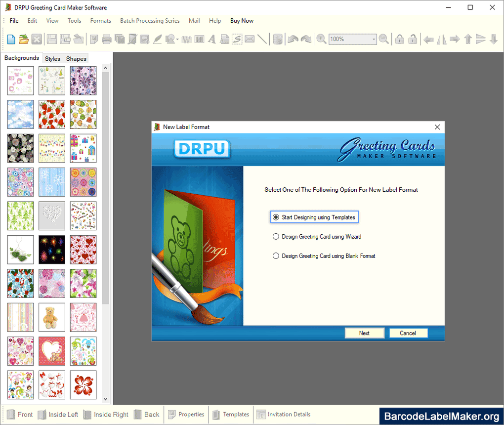Viewport: 504px width, 425px height.
Task: Click the move down arrow icon
Action: [x=494, y=39]
